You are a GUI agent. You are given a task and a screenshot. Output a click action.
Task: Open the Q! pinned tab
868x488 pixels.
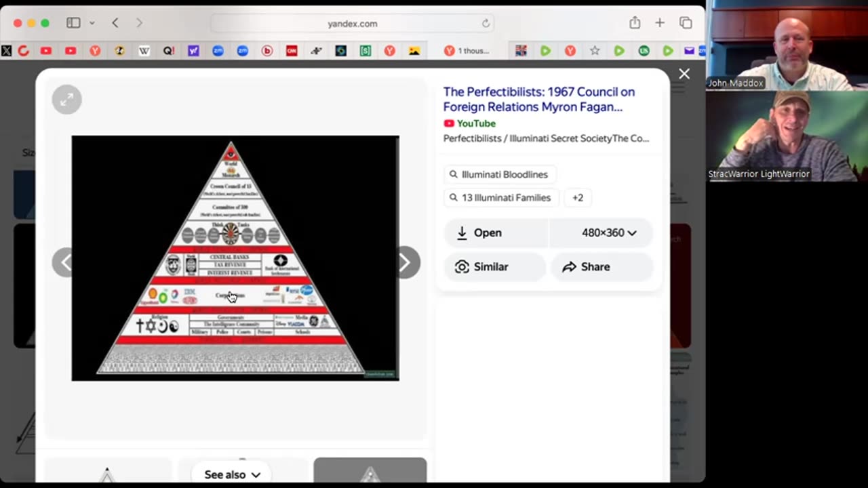point(169,51)
